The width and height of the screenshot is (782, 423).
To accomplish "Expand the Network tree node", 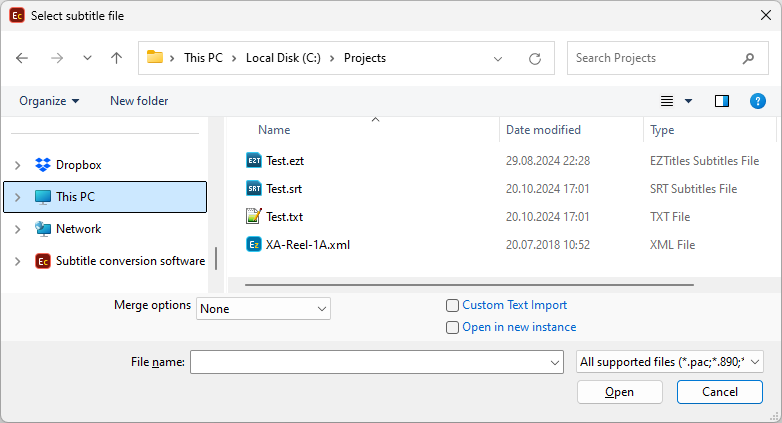I will click(18, 229).
